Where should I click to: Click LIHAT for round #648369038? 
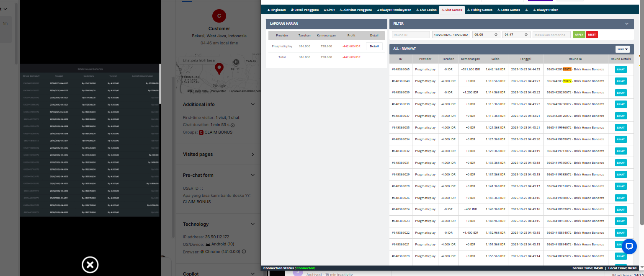click(x=621, y=104)
